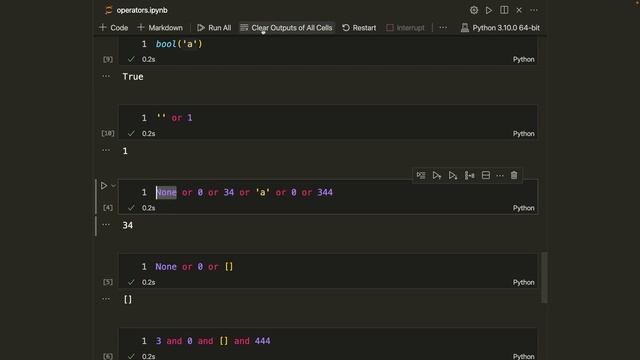This screenshot has height=360, width=640.
Task: Run by line in the cell toolbar
Action: [x=421, y=176]
